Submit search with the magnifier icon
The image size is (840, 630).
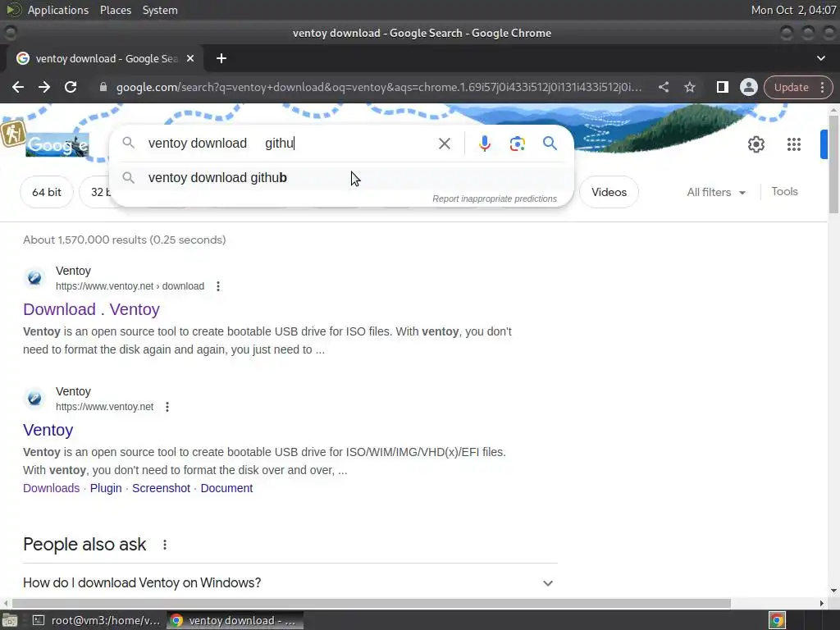tap(550, 144)
